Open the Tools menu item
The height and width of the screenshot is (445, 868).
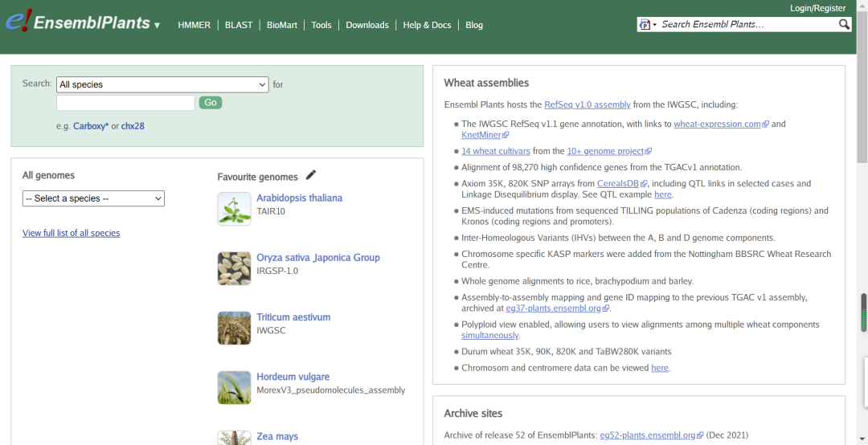coord(321,25)
